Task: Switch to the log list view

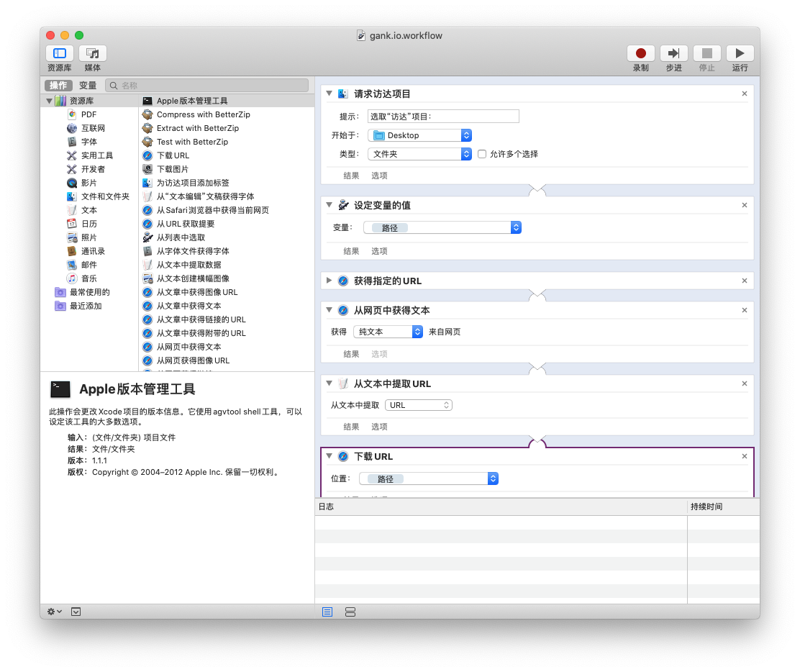Action: click(x=327, y=612)
